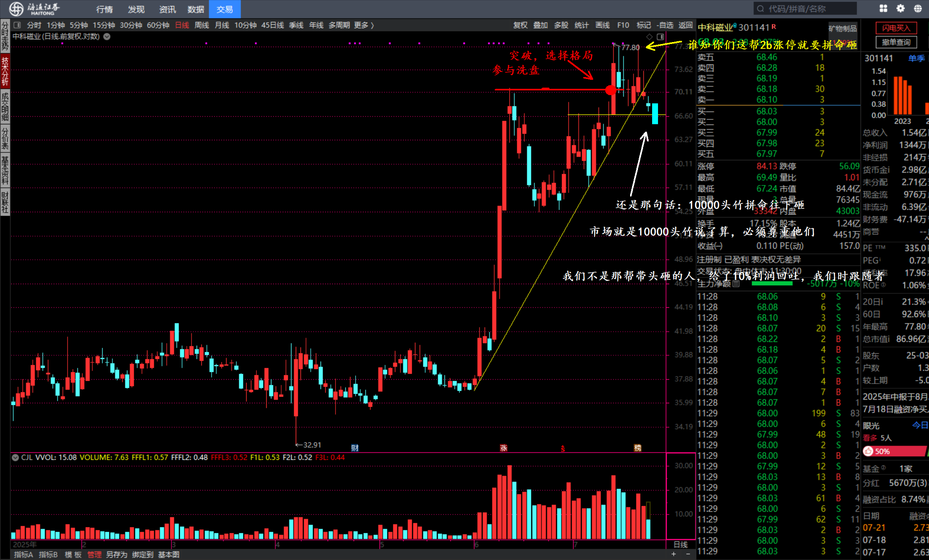
Task: Select the 60分钟 period
Action: coord(158,25)
